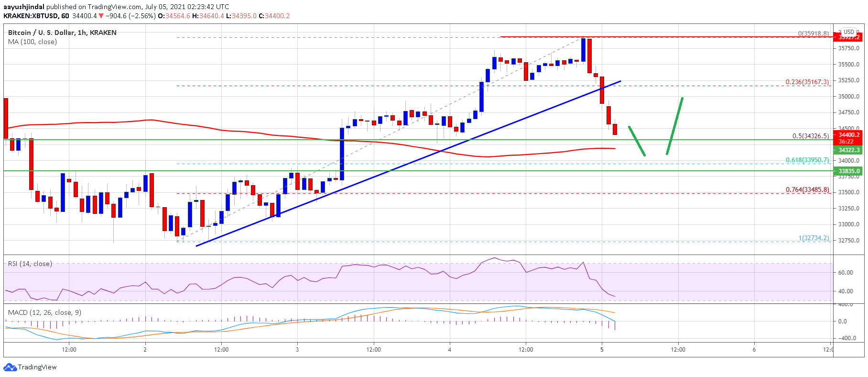Image resolution: width=868 pixels, height=377 pixels.
Task: Click the green price tag 33835.0
Action: tap(848, 171)
